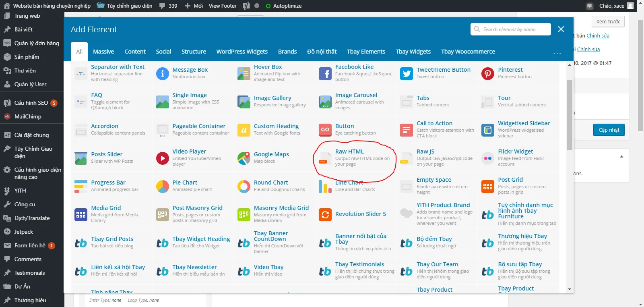644x307 pixels.
Task: Open the Social tab
Action: click(x=163, y=52)
